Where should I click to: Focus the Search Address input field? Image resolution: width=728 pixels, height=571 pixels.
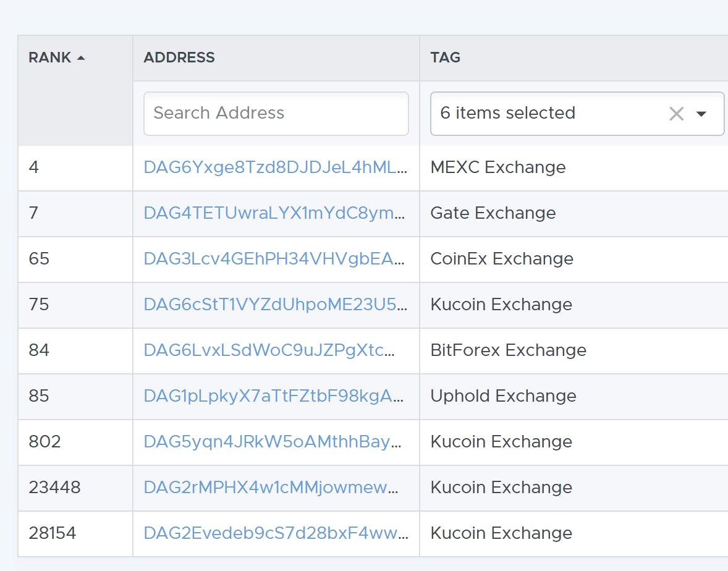click(276, 113)
